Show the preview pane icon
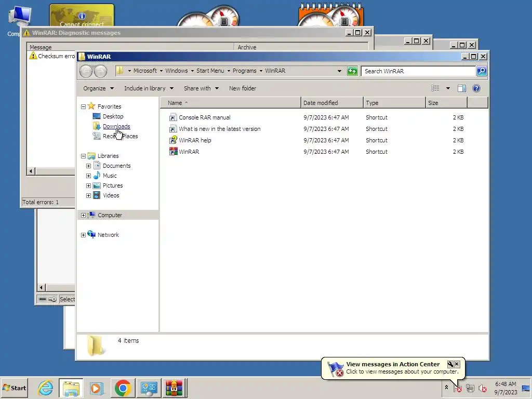Viewport: 532px width, 399px height. pyautogui.click(x=461, y=88)
